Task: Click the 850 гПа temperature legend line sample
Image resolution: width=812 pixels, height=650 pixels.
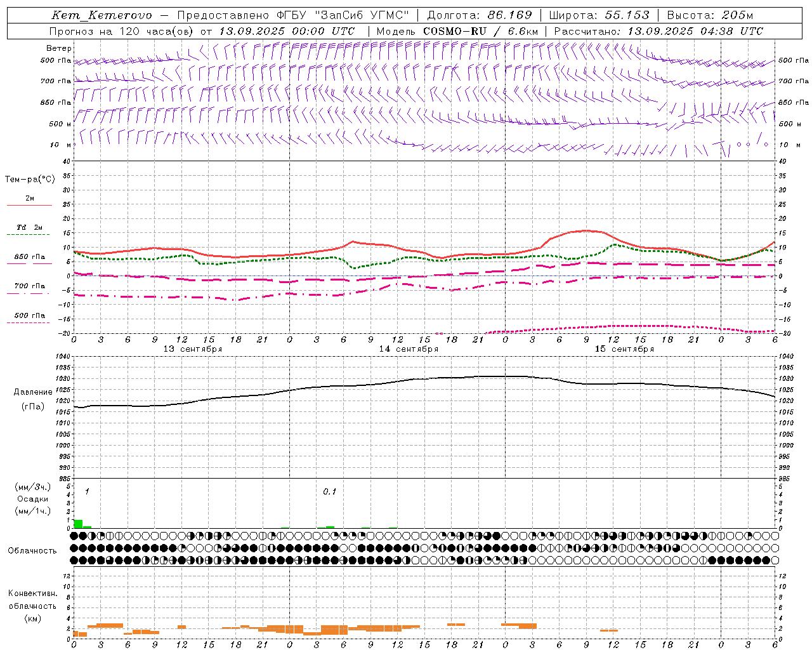Action: pos(28,264)
